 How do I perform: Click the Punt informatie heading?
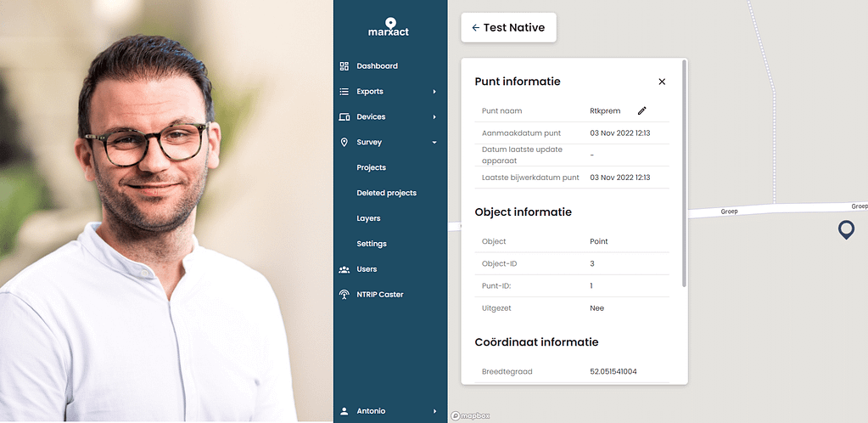click(518, 82)
